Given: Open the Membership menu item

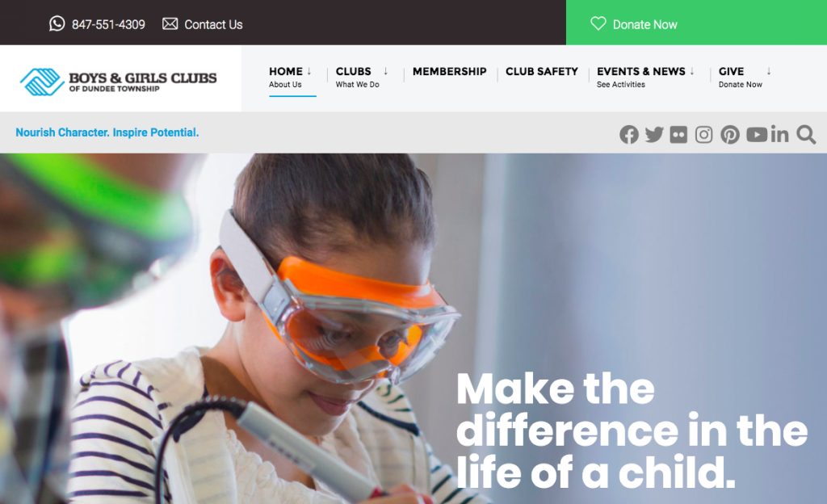Looking at the screenshot, I should (449, 71).
